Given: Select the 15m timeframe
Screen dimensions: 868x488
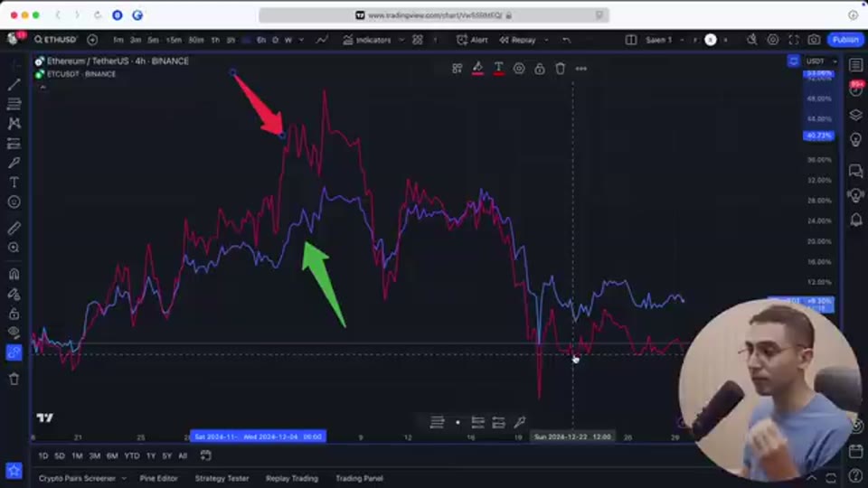Looking at the screenshot, I should (x=174, y=40).
